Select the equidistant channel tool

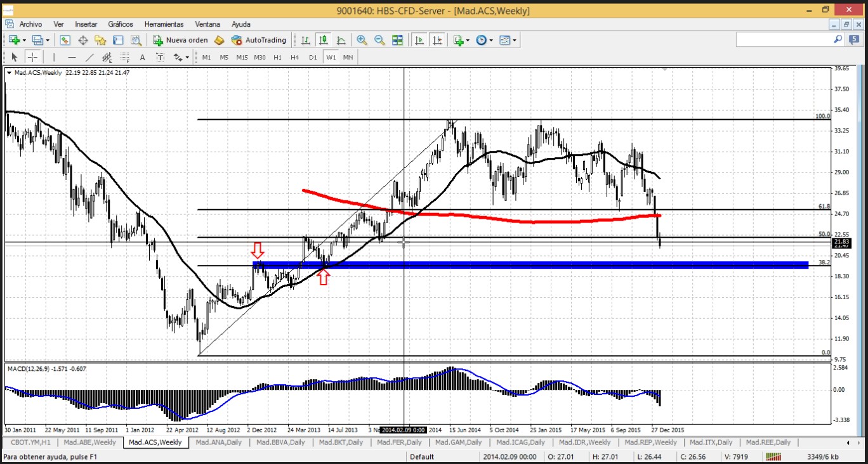(107, 57)
